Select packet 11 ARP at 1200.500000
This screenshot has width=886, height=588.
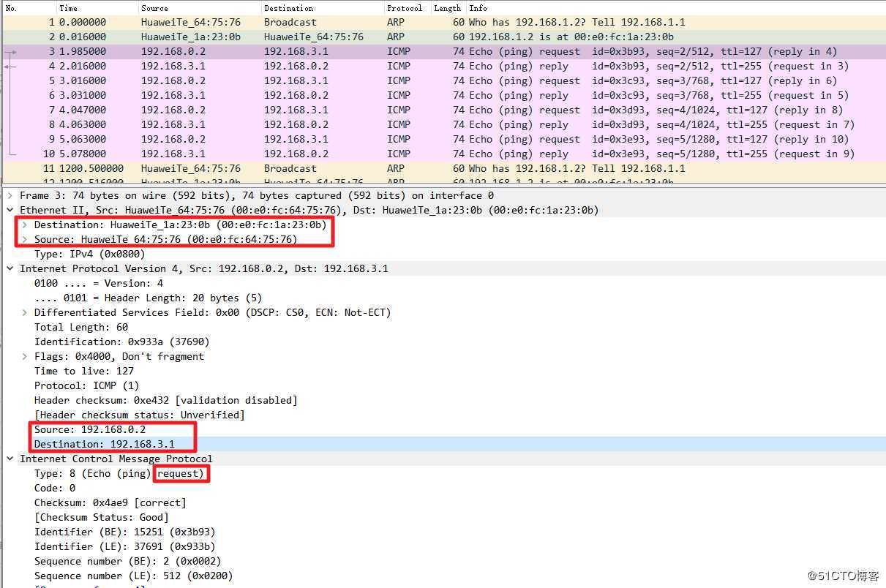[443, 168]
